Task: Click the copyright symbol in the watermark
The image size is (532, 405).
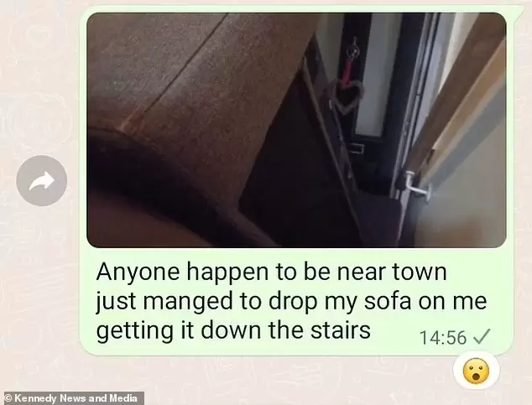Action: 8,398
